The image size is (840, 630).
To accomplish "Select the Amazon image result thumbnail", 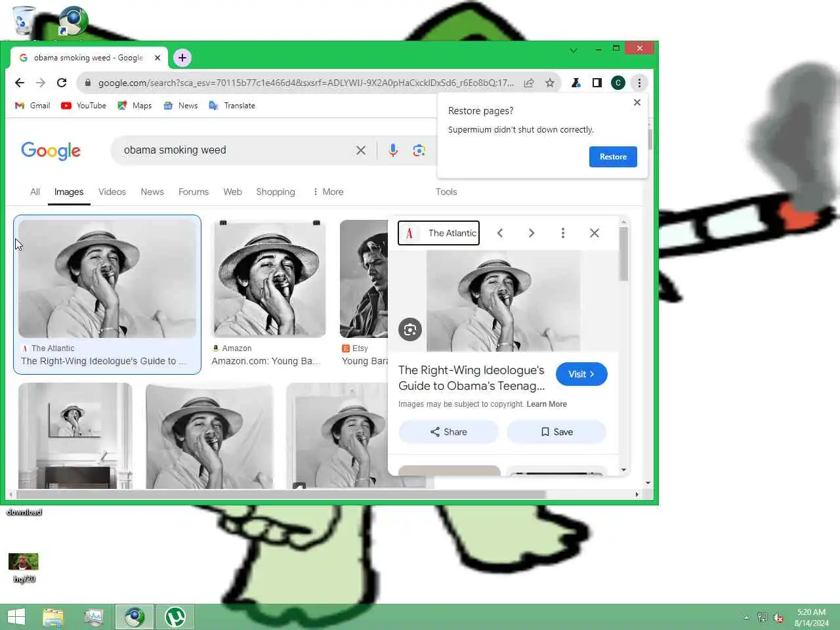I will [x=269, y=279].
